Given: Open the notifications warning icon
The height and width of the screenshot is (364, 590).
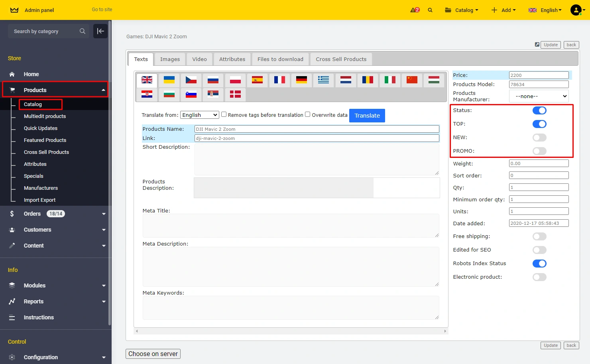Looking at the screenshot, I should pos(415,10).
